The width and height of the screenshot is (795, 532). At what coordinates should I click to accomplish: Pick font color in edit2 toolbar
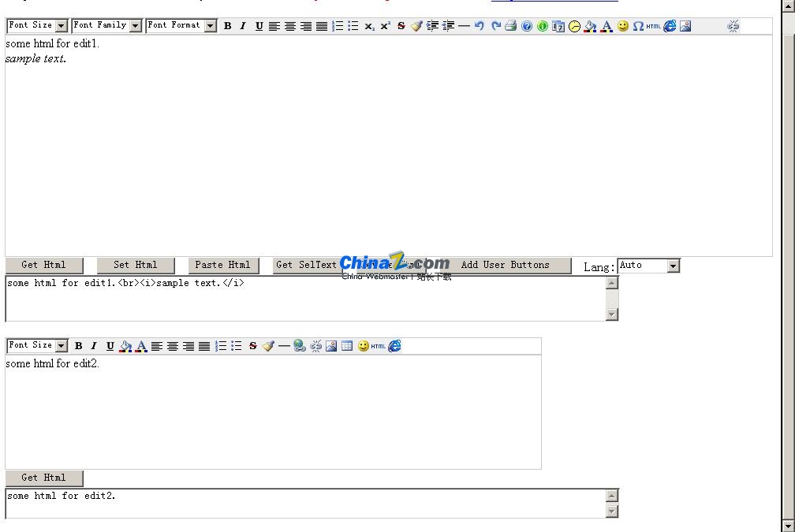[x=141, y=346]
